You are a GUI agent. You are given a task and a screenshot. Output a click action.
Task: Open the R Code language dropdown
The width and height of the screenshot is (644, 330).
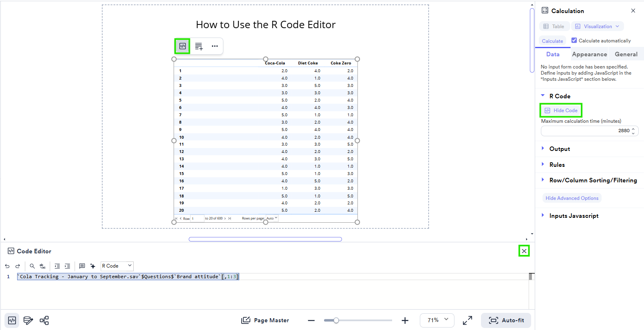click(117, 266)
